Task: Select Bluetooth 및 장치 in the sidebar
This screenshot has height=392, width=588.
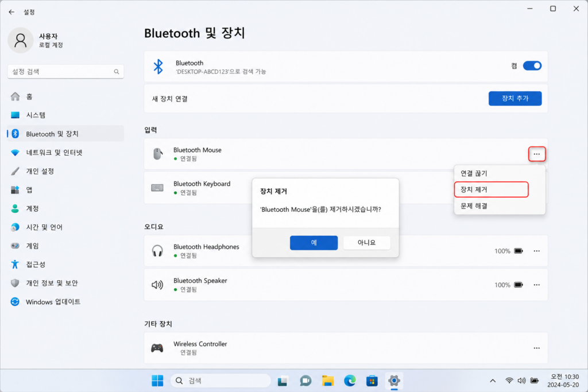Action: click(65, 134)
